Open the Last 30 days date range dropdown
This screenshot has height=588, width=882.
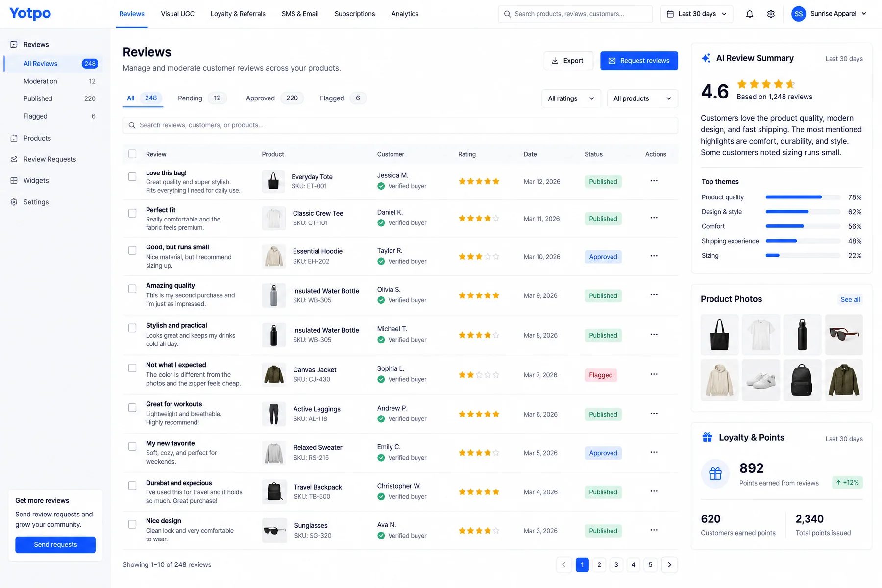tap(696, 14)
